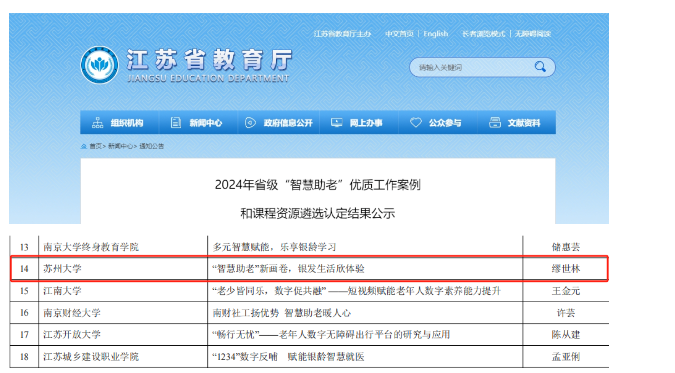Click the magnifier search icon
Viewport: 675px width, 373px height.
[x=540, y=67]
